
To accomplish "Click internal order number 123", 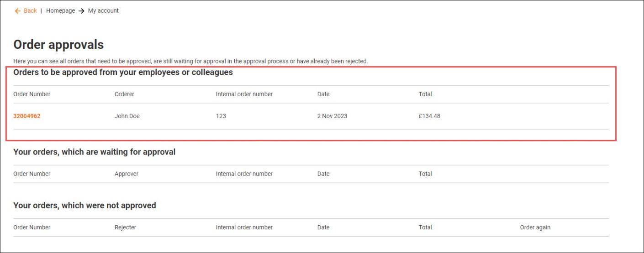I will pos(221,116).
